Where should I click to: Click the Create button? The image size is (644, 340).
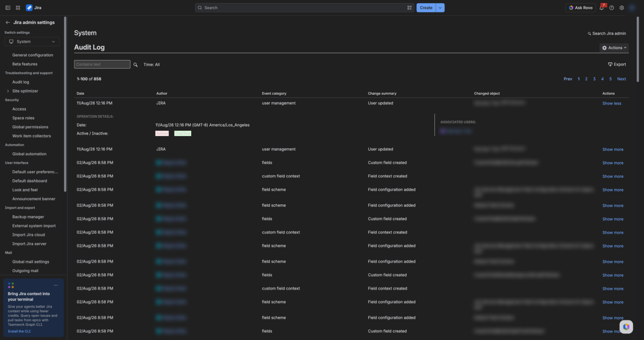[x=426, y=8]
